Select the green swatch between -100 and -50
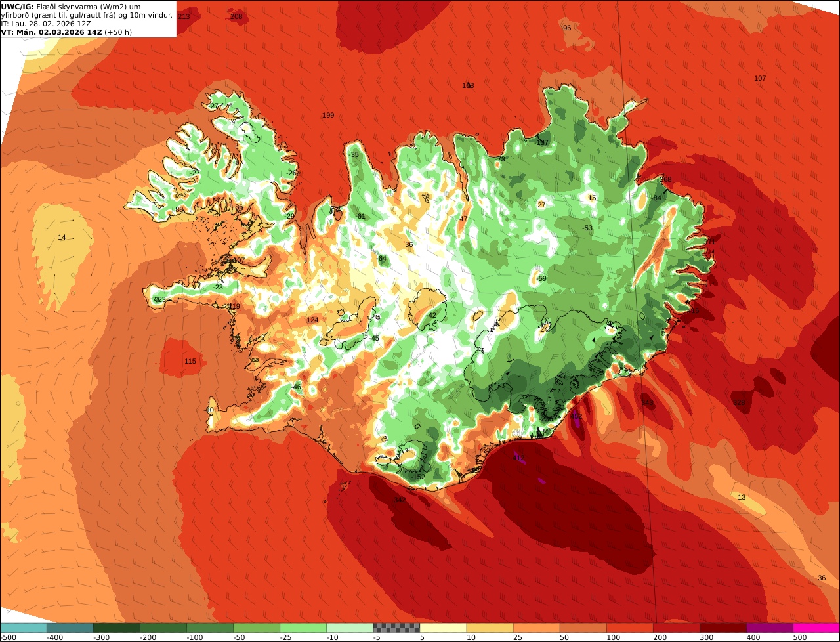This screenshot has height=642, width=840. click(210, 628)
